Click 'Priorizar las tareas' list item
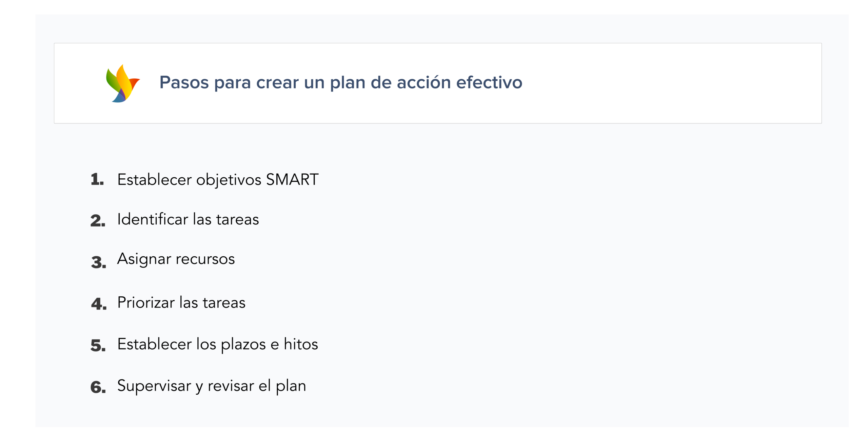Image resolution: width=868 pixels, height=434 pixels. 181,302
